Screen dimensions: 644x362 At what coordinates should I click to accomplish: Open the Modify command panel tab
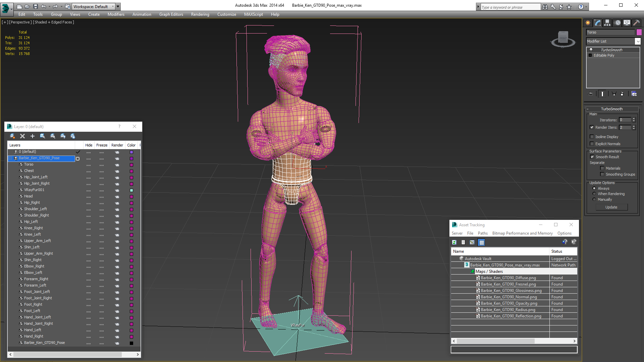(598, 23)
